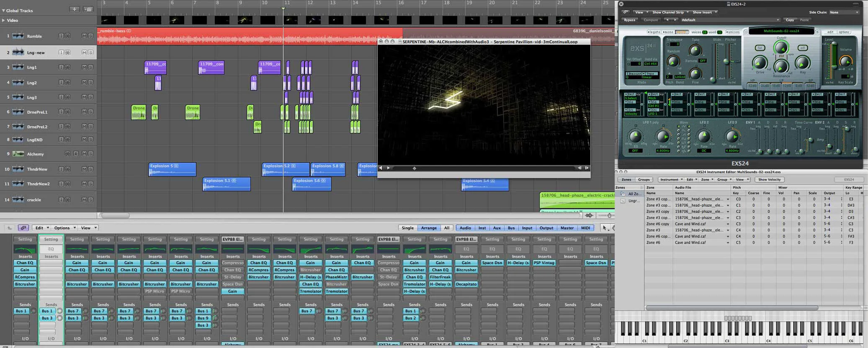Enable record on the Alchemy track
The image size is (868, 348).
(x=76, y=154)
